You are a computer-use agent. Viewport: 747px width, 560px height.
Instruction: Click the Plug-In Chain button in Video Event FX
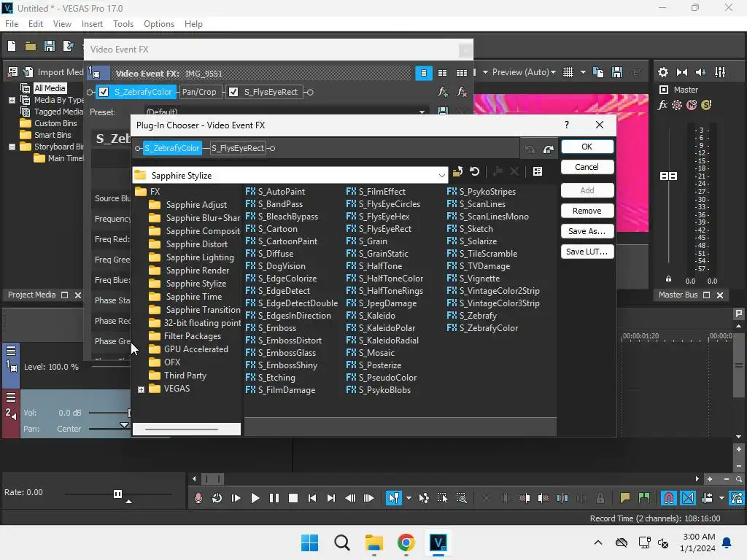point(443,92)
